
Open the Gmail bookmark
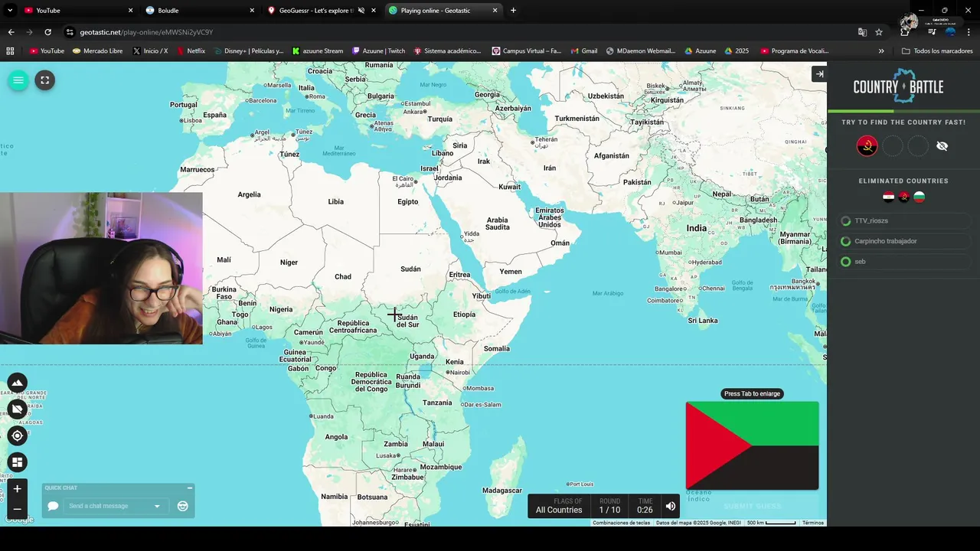point(583,51)
